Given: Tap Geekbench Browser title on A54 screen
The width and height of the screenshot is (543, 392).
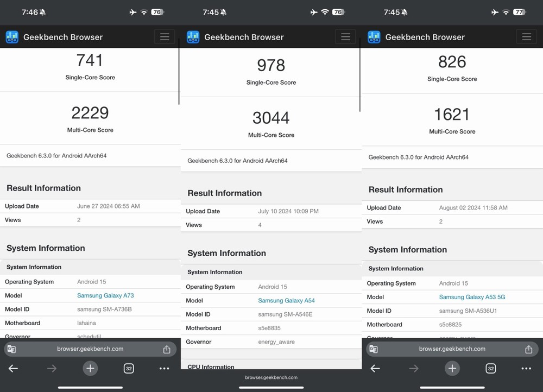Looking at the screenshot, I should 244,37.
